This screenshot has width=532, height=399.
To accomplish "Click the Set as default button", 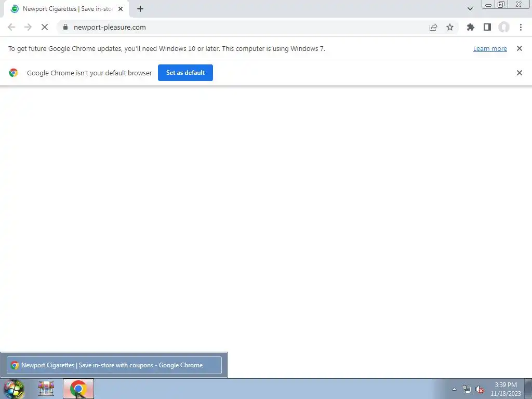I will coord(185,73).
